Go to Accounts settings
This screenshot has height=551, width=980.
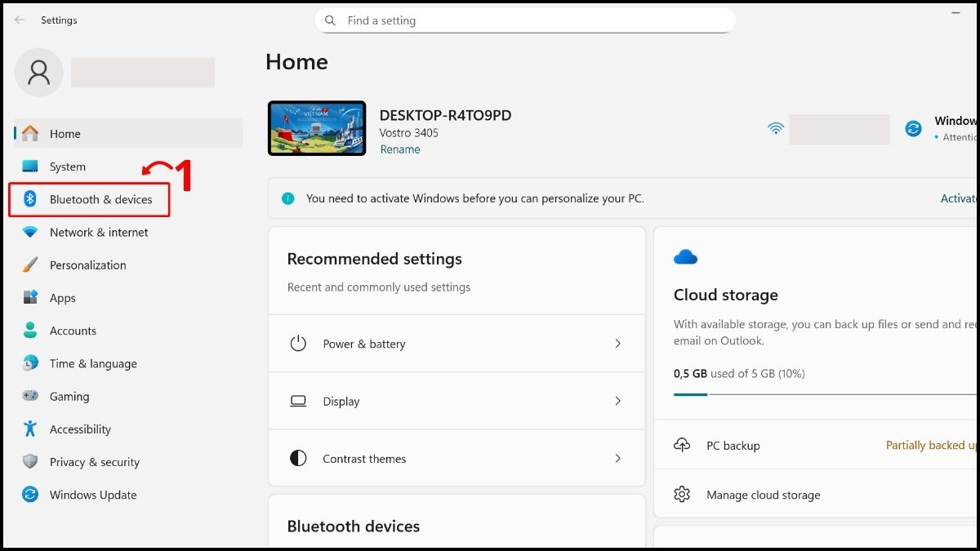click(x=128, y=331)
